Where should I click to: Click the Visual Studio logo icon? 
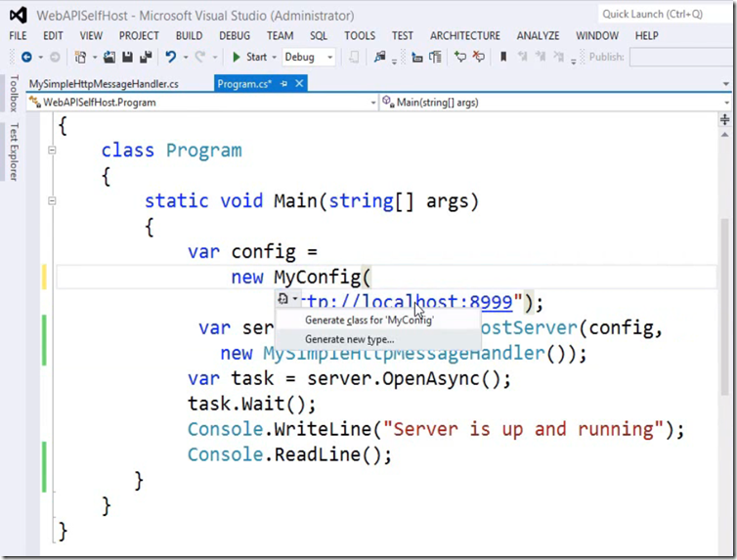19,16
